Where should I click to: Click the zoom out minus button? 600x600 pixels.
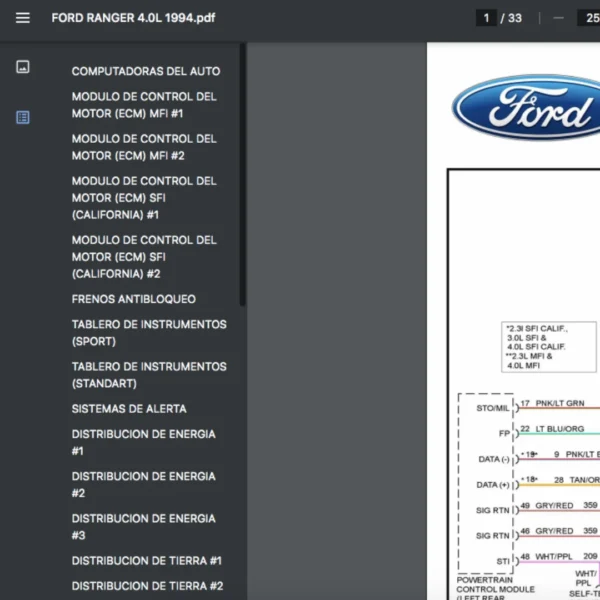click(x=558, y=18)
